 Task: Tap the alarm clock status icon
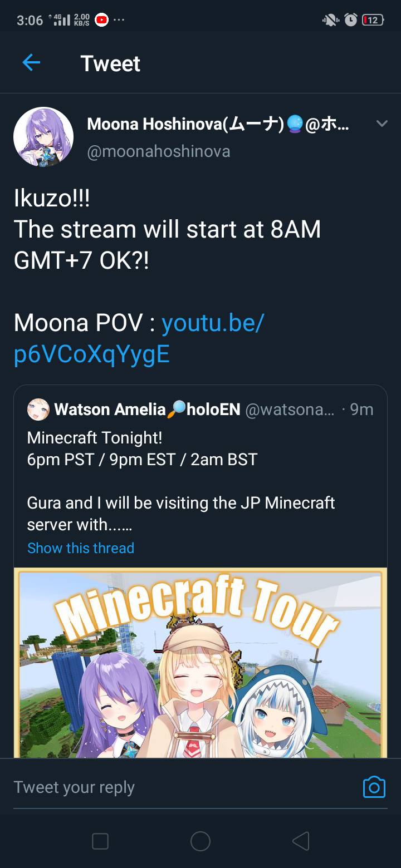click(x=350, y=20)
